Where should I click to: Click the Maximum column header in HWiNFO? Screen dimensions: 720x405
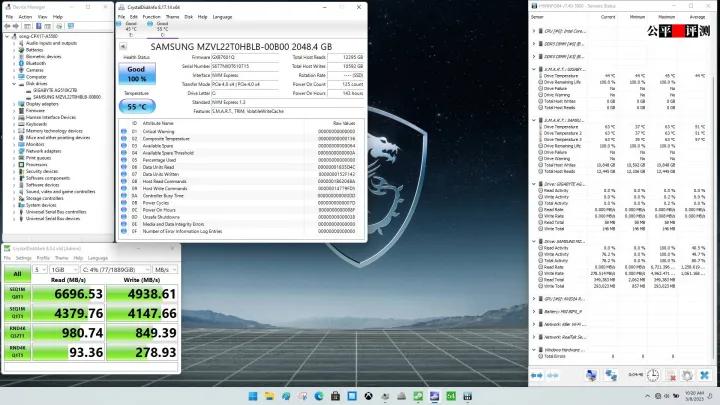pyautogui.click(x=666, y=17)
